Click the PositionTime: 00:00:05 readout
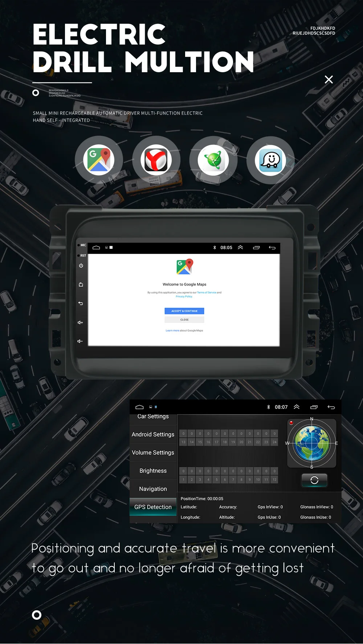Image resolution: width=363 pixels, height=644 pixels. (x=202, y=499)
